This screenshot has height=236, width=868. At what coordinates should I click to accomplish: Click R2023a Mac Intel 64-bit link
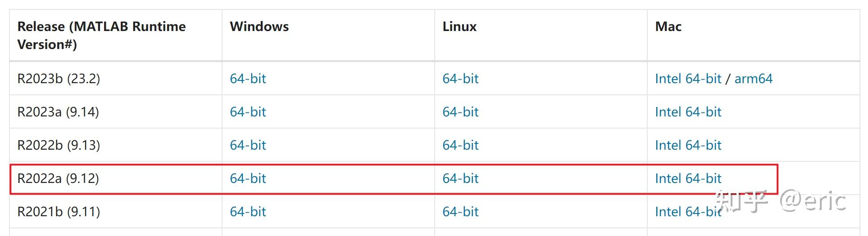688,112
